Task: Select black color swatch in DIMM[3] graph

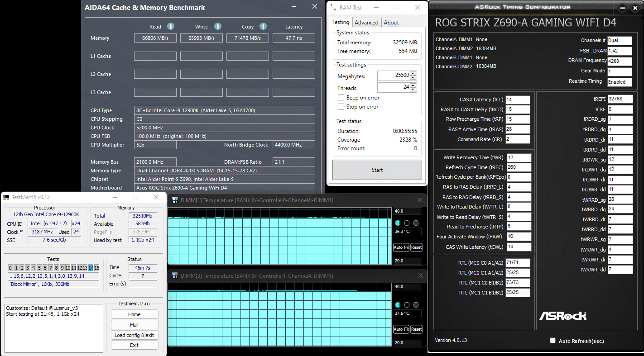Action: coord(407,304)
